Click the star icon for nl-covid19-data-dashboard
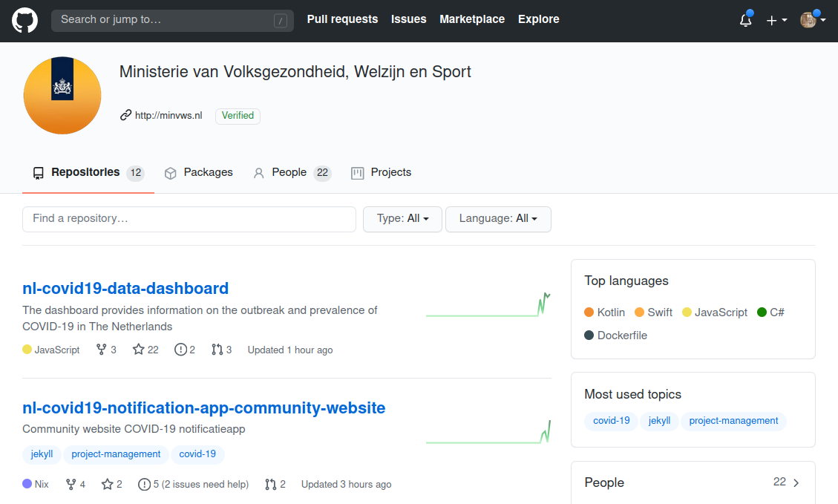 [x=138, y=350]
